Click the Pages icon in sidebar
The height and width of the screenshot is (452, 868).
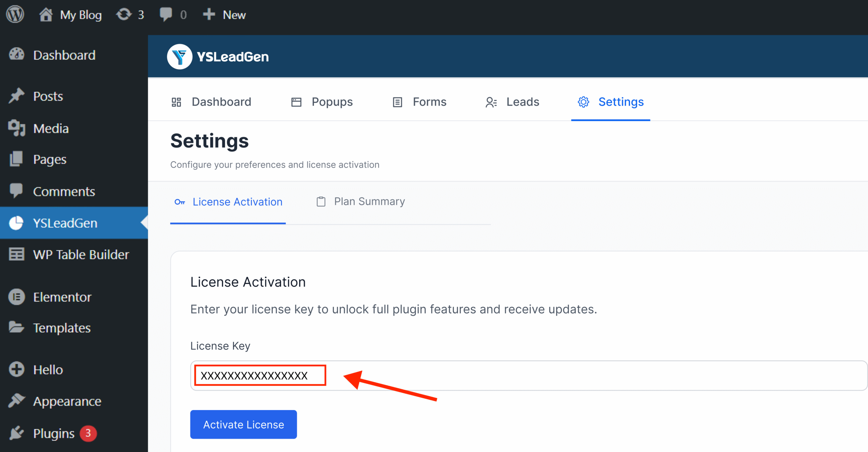click(17, 159)
